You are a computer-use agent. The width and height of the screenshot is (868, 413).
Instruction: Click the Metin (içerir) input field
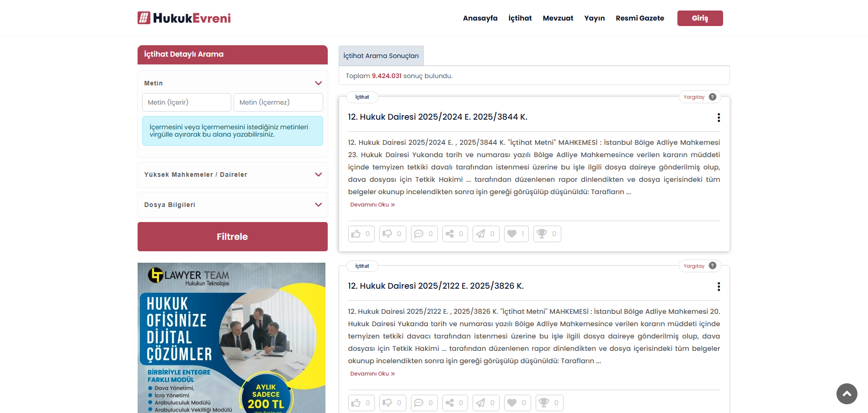coord(186,102)
